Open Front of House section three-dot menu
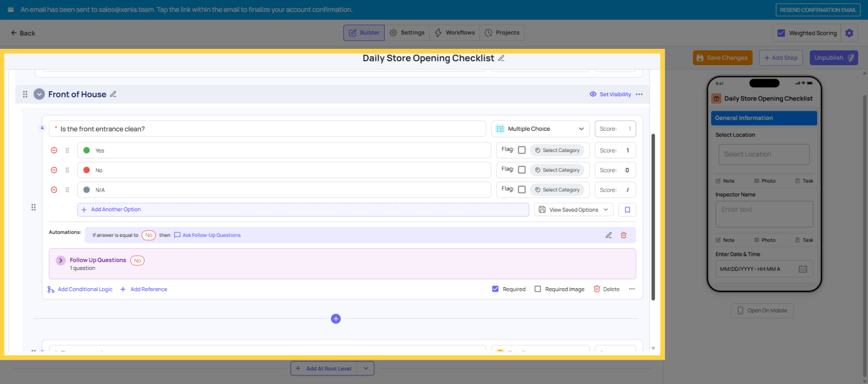 [x=639, y=95]
